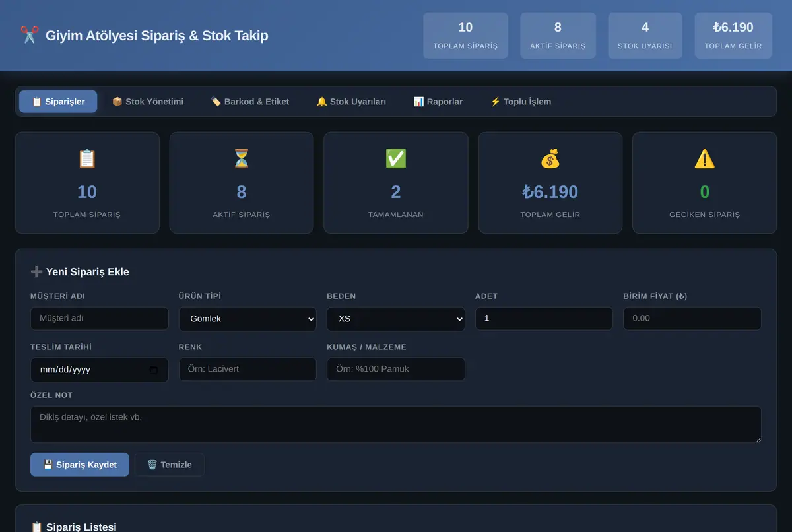Select the Raporlar tab

[x=438, y=102]
